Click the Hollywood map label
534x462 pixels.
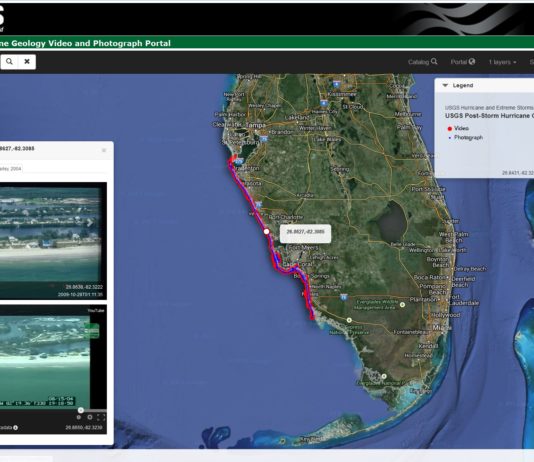(x=446, y=315)
